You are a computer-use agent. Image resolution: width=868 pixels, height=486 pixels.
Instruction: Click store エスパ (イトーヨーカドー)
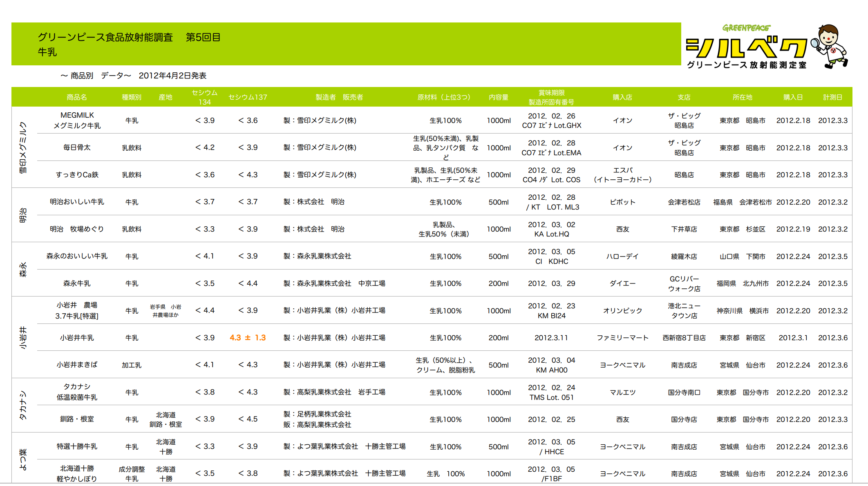coord(622,175)
